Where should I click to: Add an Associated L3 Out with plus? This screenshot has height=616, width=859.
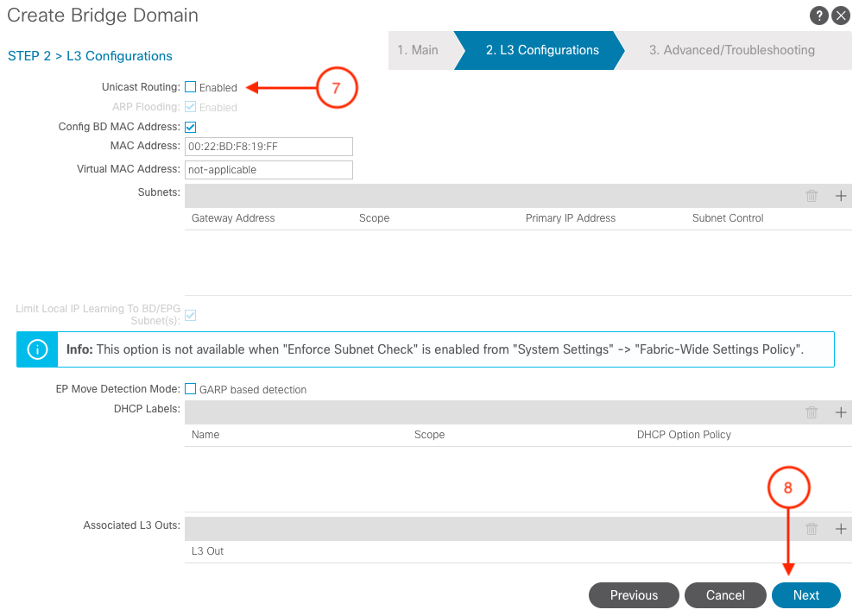click(x=841, y=529)
